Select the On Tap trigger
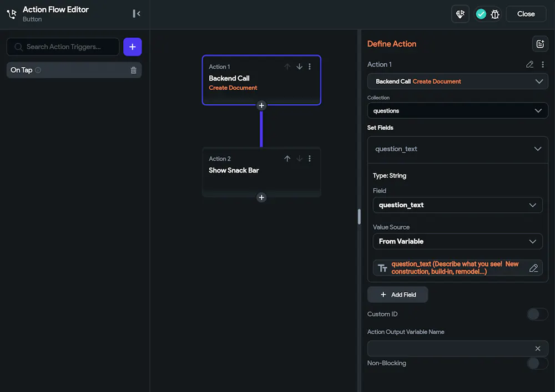This screenshot has height=392, width=555. click(74, 70)
